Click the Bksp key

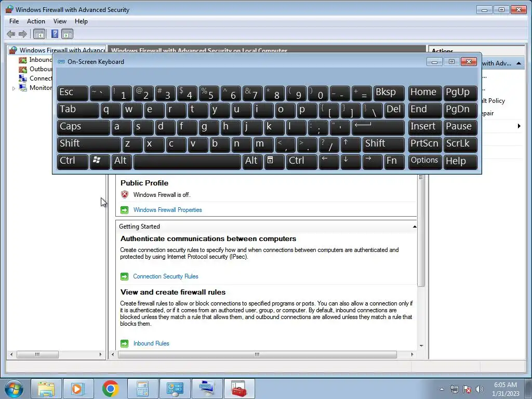pyautogui.click(x=389, y=94)
